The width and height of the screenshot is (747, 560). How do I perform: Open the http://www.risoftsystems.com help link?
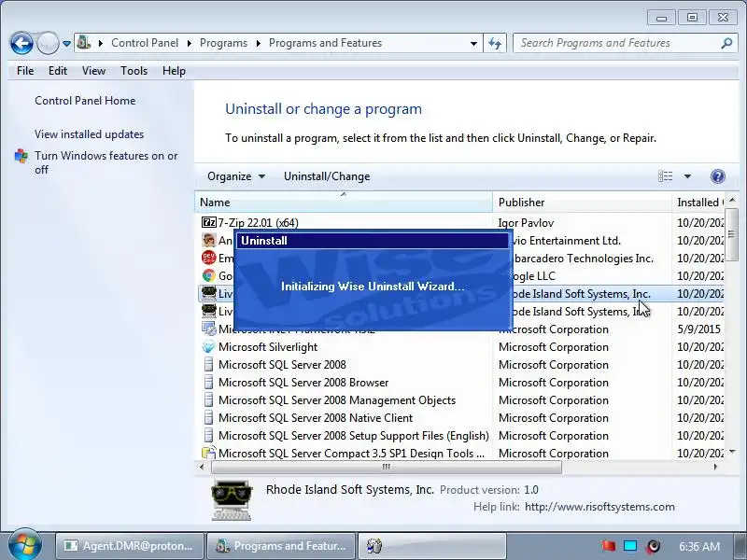(599, 507)
